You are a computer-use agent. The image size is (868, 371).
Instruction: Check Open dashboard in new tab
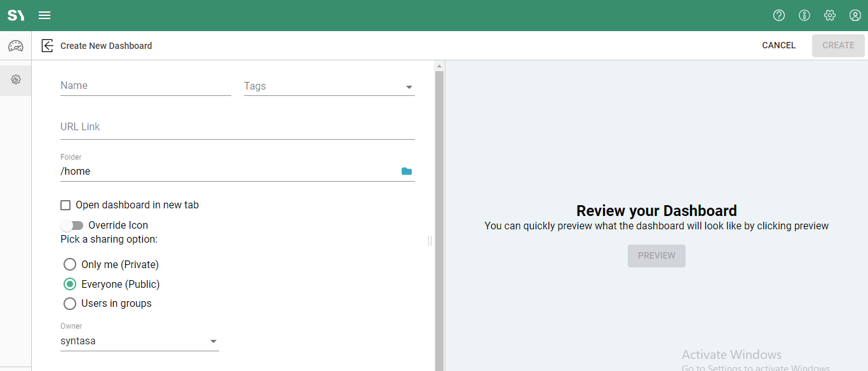65,205
